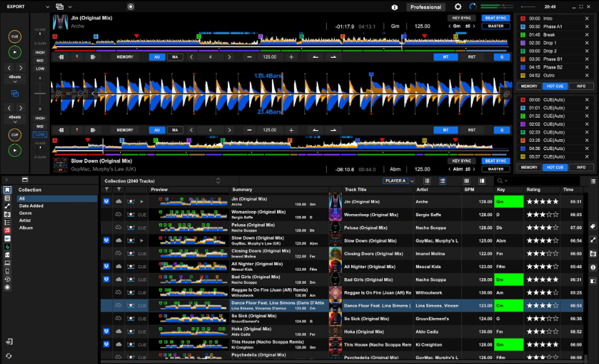Toggle the lower deck Q quantize button
This screenshot has height=364, width=599.
(502, 130)
